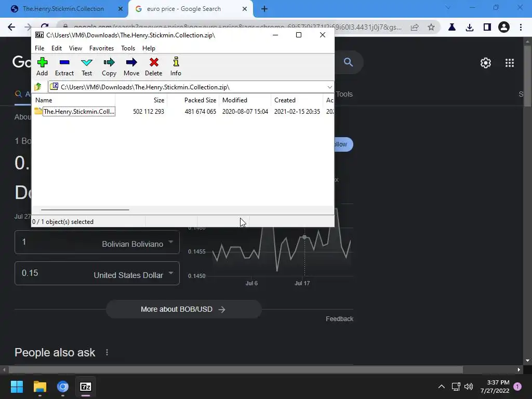Image resolution: width=532 pixels, height=399 pixels.
Task: Open the Help menu
Action: (x=149, y=48)
